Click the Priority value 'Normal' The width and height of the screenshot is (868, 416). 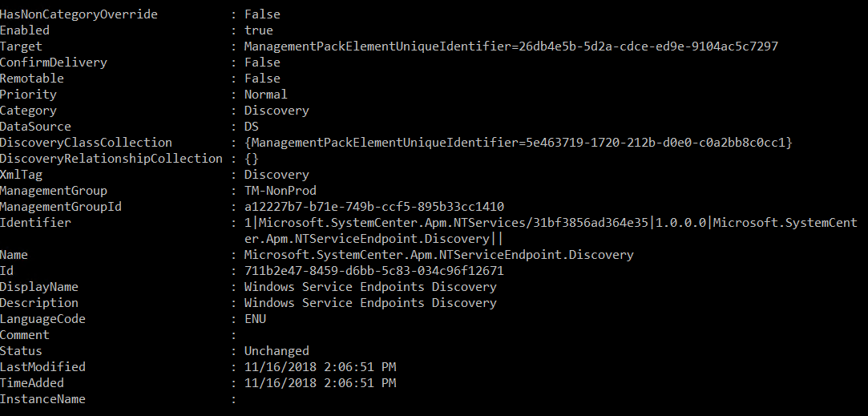(x=265, y=95)
